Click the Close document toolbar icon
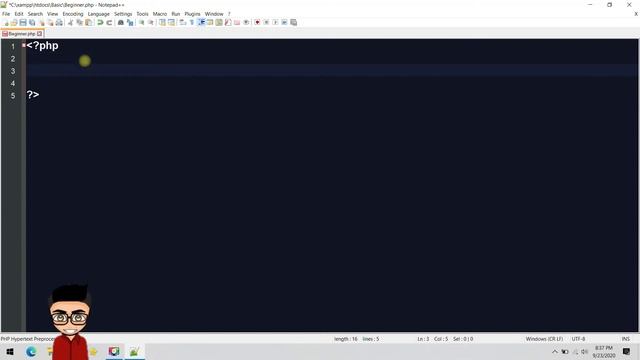This screenshot has height=360, width=640. click(x=42, y=22)
